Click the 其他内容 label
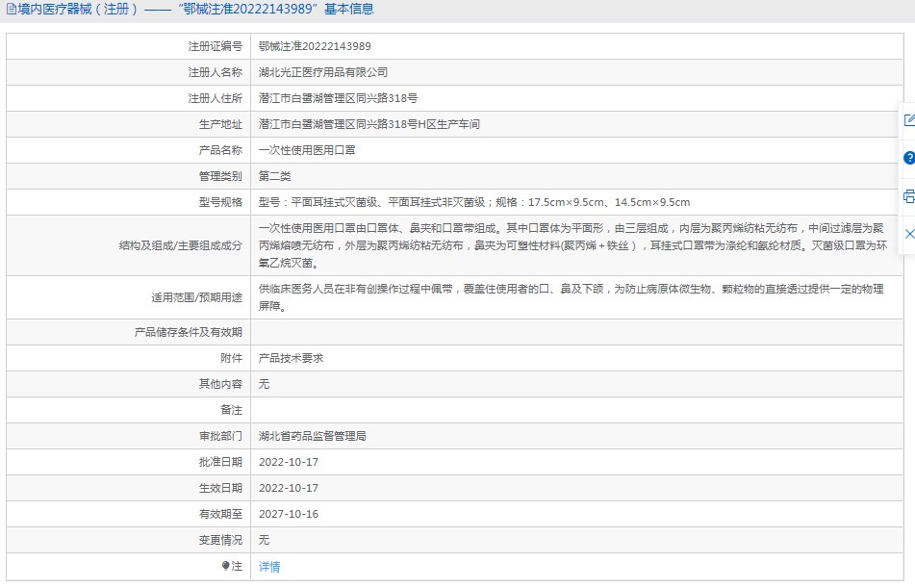This screenshot has width=915, height=588. [220, 384]
